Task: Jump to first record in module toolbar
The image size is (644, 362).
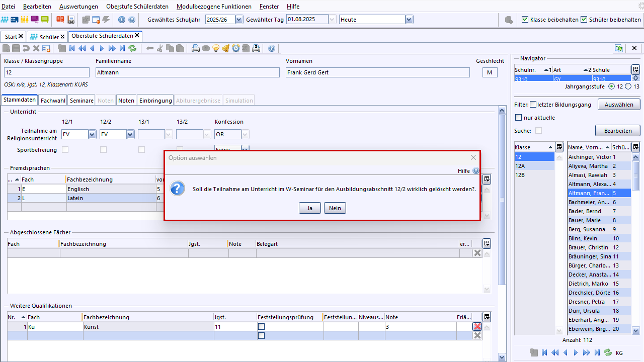Action: (x=72, y=48)
